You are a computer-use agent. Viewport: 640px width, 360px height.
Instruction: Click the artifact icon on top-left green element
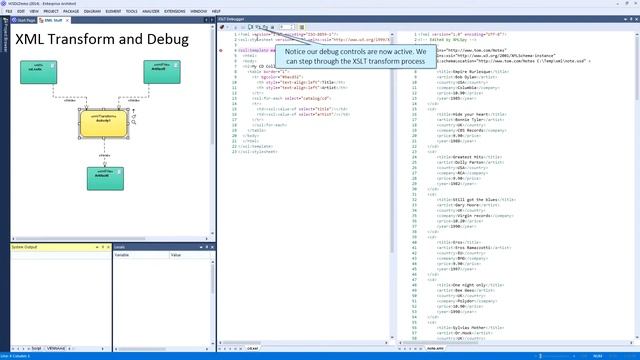click(x=52, y=65)
